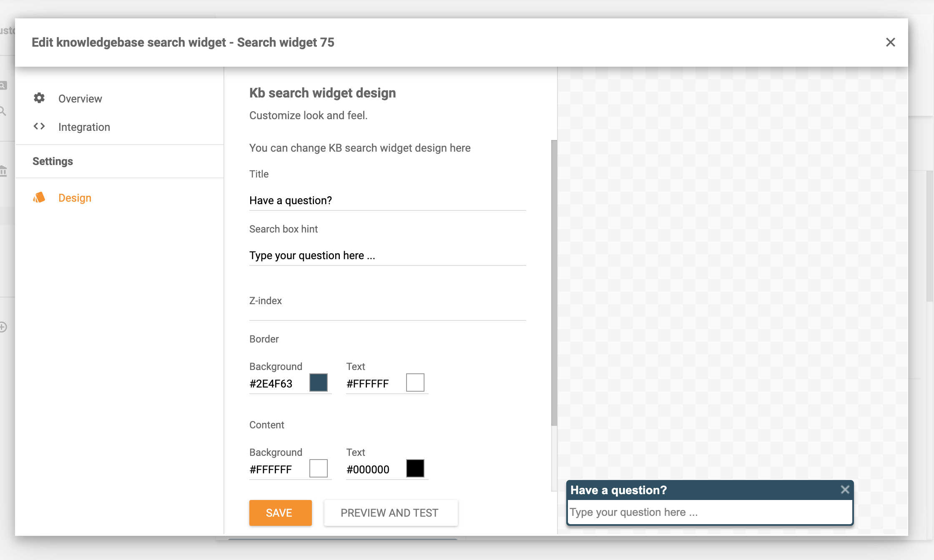Screen dimensions: 934x560
Task: Click the orange Design icon
Action: click(39, 197)
